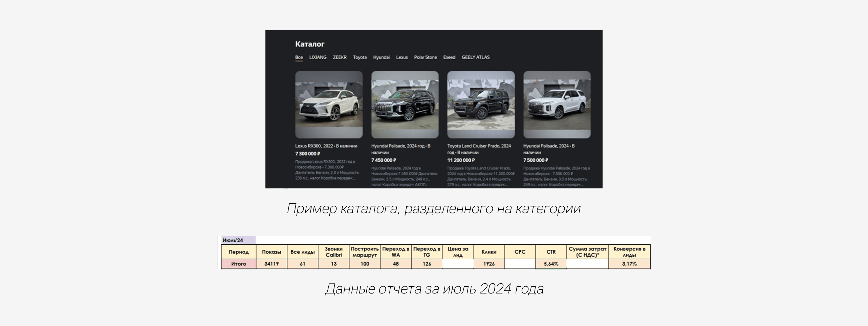The width and height of the screenshot is (868, 326).
Task: Open the white Hyundai Palisade photo
Action: (x=557, y=104)
